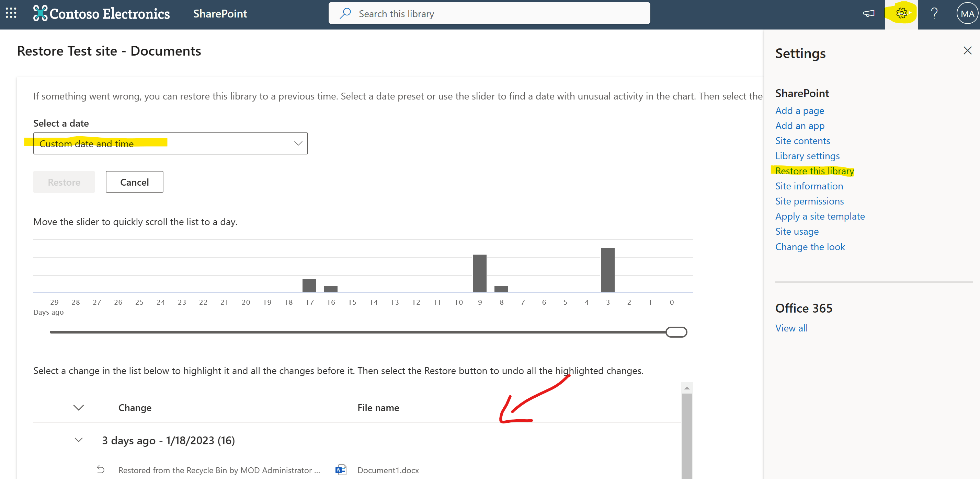Open the megaphone feedback icon
The image size is (980, 479).
[x=868, y=14]
